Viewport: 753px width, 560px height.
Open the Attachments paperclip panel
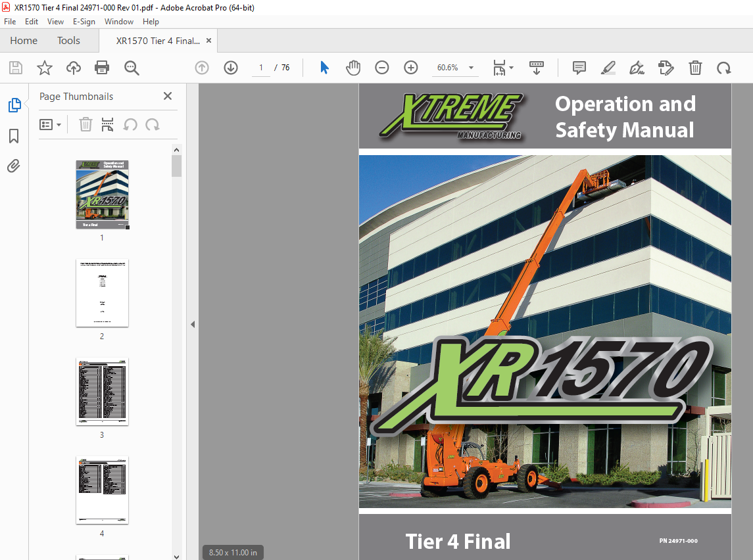click(13, 166)
